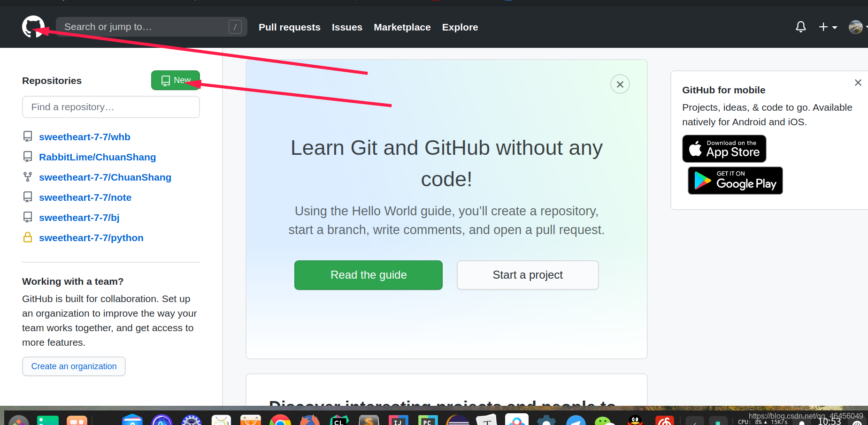This screenshot has width=868, height=425.
Task: Open the sweetheart-7-7/whb repository link
Action: pos(84,137)
